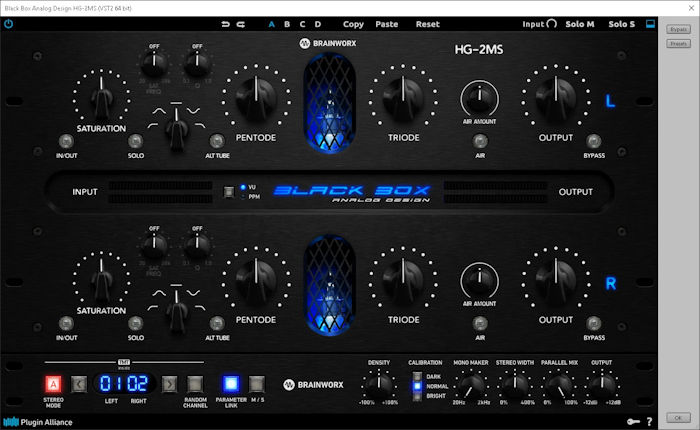Click the master Output knob in bottom strip

pyautogui.click(x=602, y=385)
